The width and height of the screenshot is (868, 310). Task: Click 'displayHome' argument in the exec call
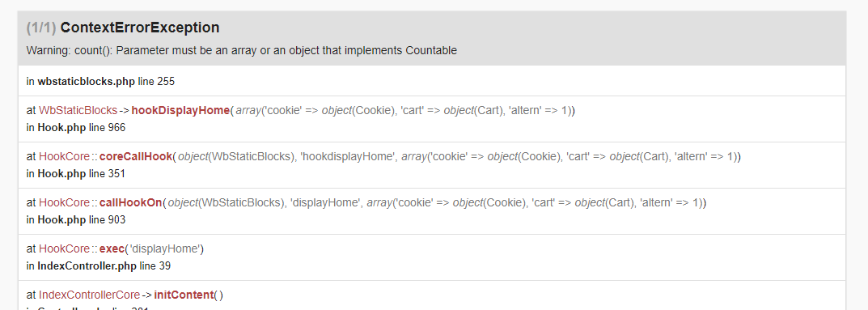pos(164,248)
